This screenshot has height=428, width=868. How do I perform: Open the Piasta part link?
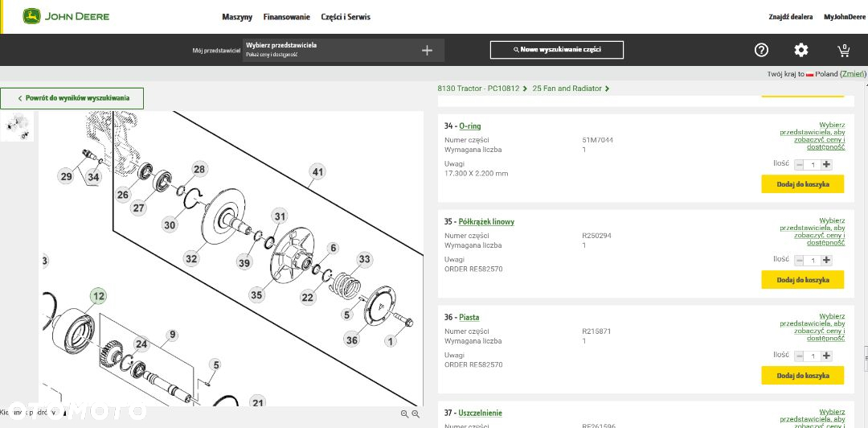click(469, 318)
